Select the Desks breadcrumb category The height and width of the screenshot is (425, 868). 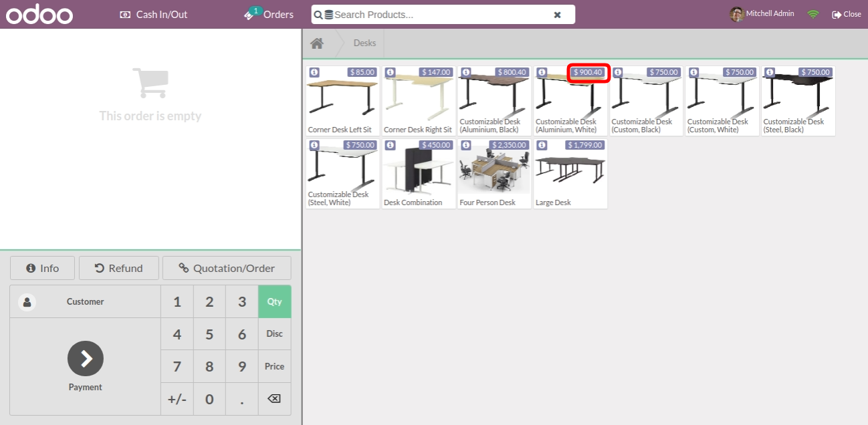point(364,43)
